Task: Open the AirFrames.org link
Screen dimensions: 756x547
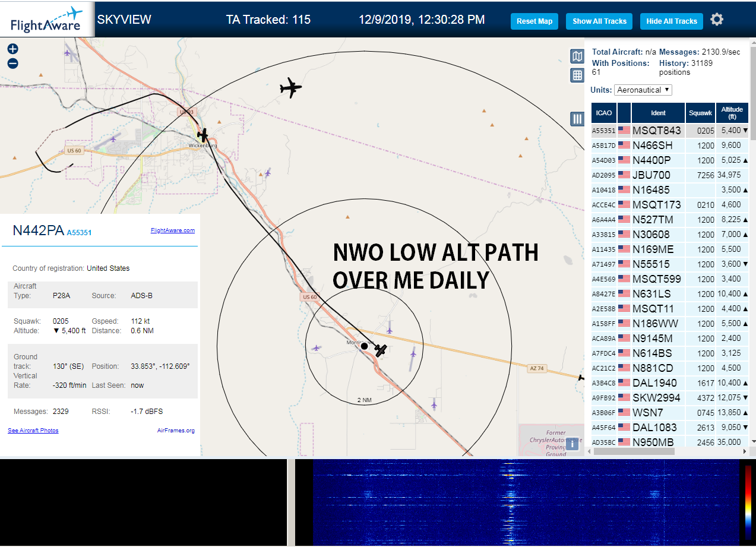Action: coord(176,430)
